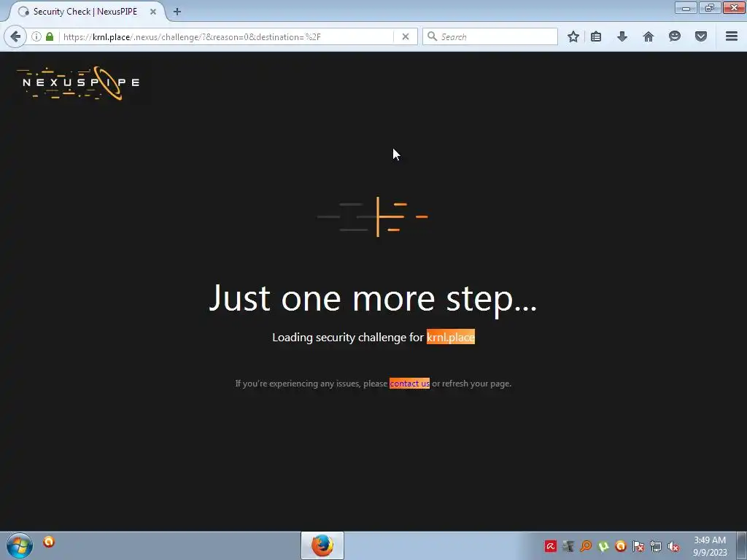This screenshot has width=747, height=560.
Task: Open Avira antivirus tray icon
Action: 551,546
